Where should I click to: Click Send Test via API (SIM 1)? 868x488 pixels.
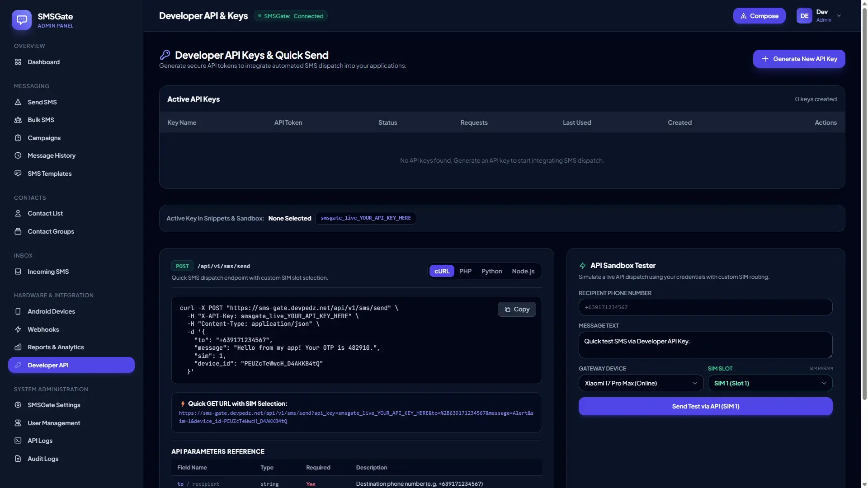coord(705,406)
